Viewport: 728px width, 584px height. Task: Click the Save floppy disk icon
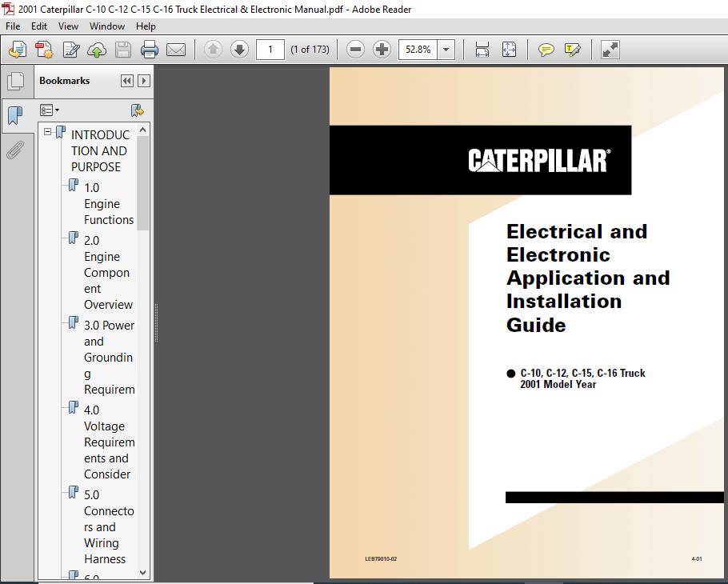point(123,50)
